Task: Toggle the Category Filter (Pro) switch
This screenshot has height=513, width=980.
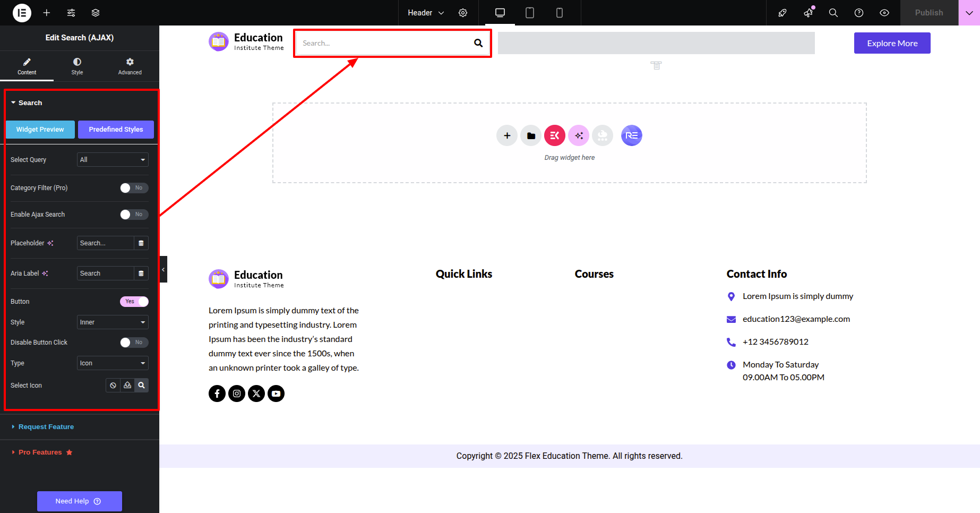Action: click(x=134, y=188)
